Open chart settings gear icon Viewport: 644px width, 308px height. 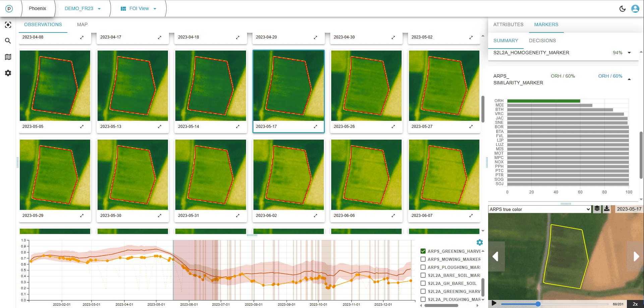pos(480,242)
